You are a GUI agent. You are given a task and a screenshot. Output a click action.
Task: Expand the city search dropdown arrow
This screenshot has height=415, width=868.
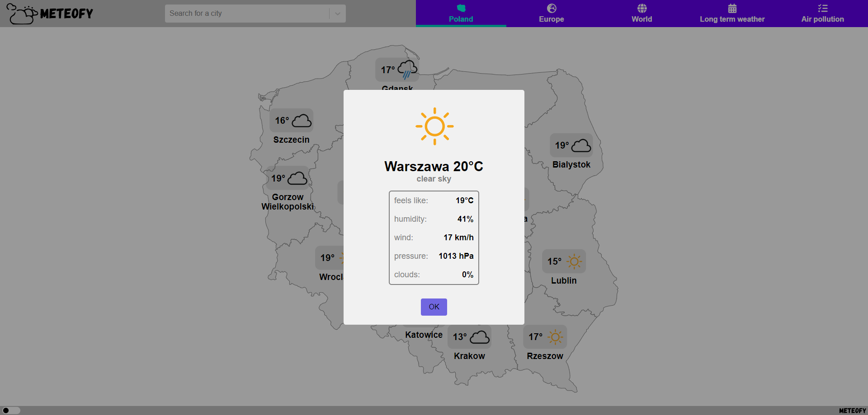[x=338, y=14]
